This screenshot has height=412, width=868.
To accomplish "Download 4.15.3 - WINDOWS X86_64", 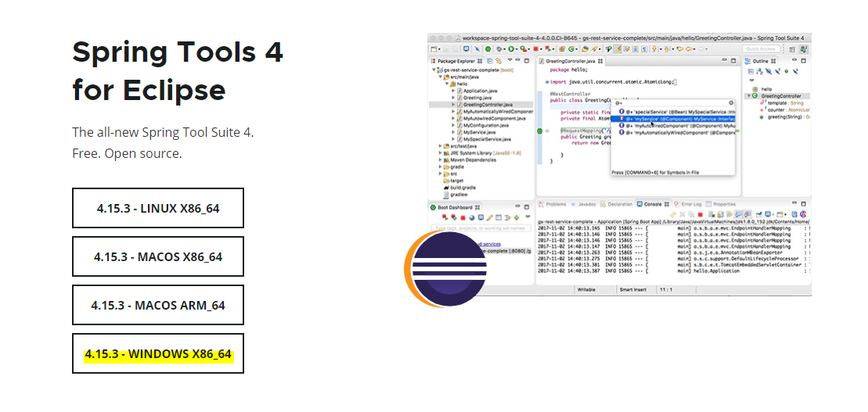I will pyautogui.click(x=158, y=353).
